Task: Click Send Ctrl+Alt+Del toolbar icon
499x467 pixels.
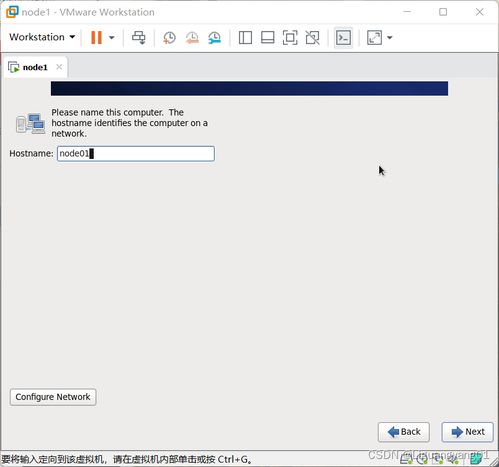Action: pyautogui.click(x=139, y=37)
